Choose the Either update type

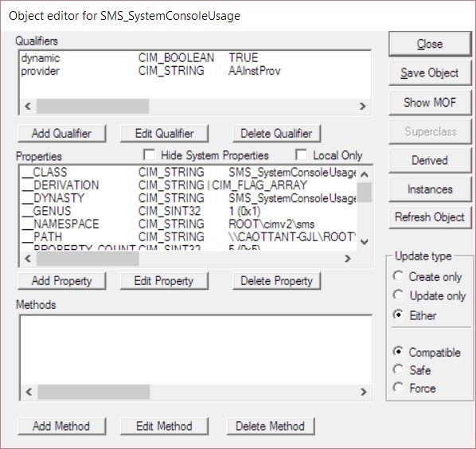(x=398, y=314)
